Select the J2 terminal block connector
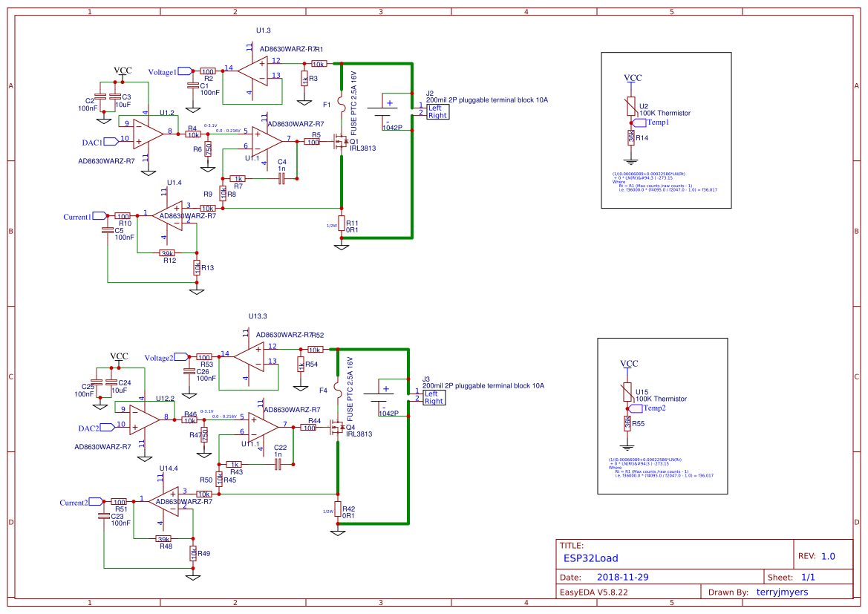 (x=437, y=112)
